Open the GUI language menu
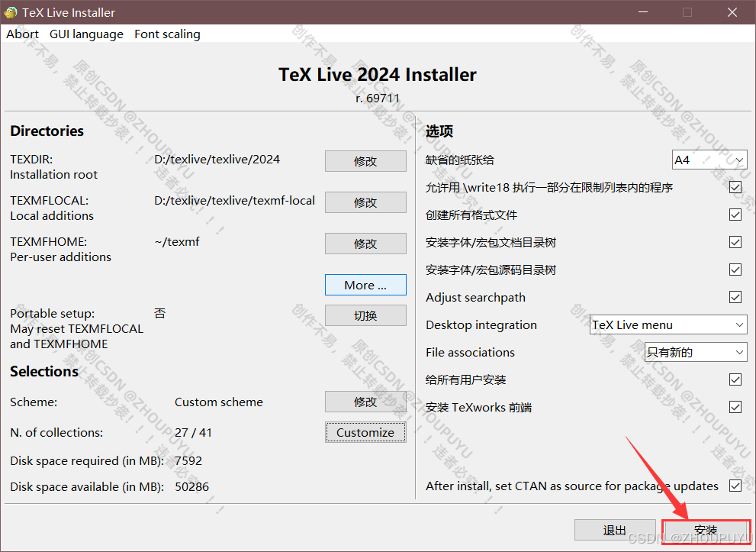 [x=86, y=34]
